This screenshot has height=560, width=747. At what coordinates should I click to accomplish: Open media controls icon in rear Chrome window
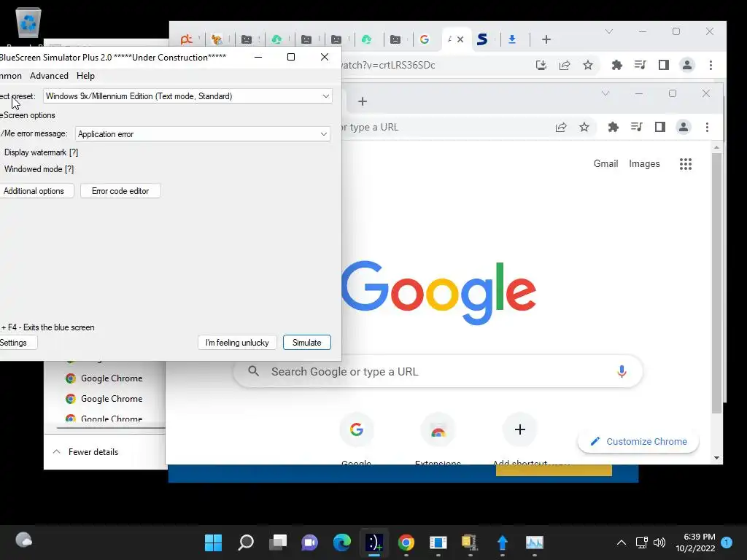[x=640, y=65]
